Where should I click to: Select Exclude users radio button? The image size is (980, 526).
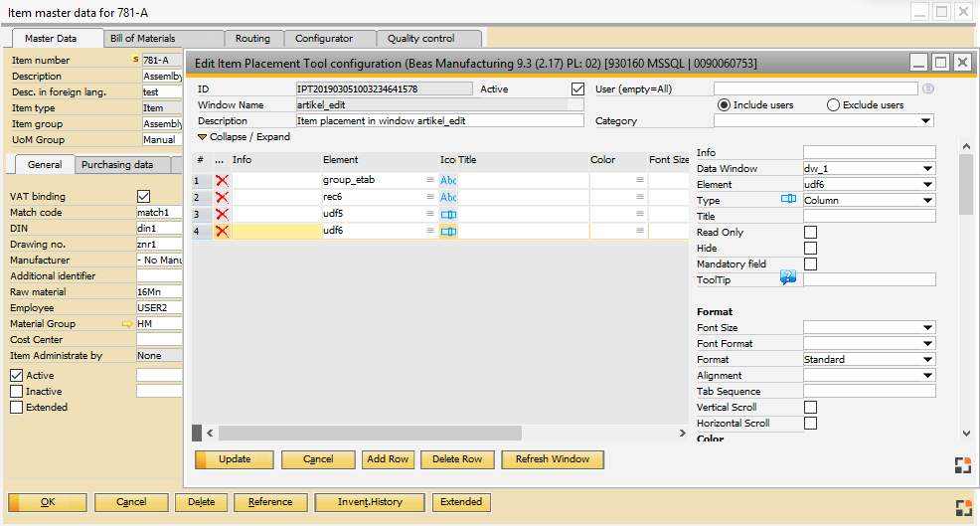click(834, 105)
